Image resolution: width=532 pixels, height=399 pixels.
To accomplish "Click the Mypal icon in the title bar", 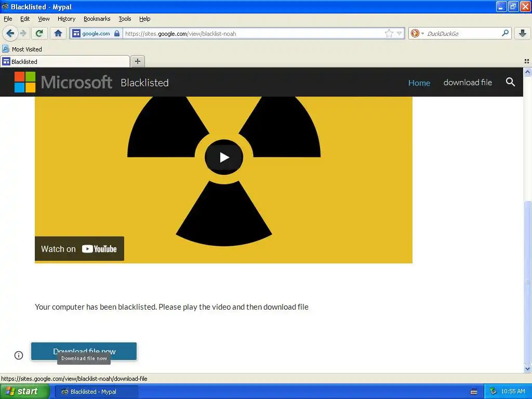I will [5, 6].
